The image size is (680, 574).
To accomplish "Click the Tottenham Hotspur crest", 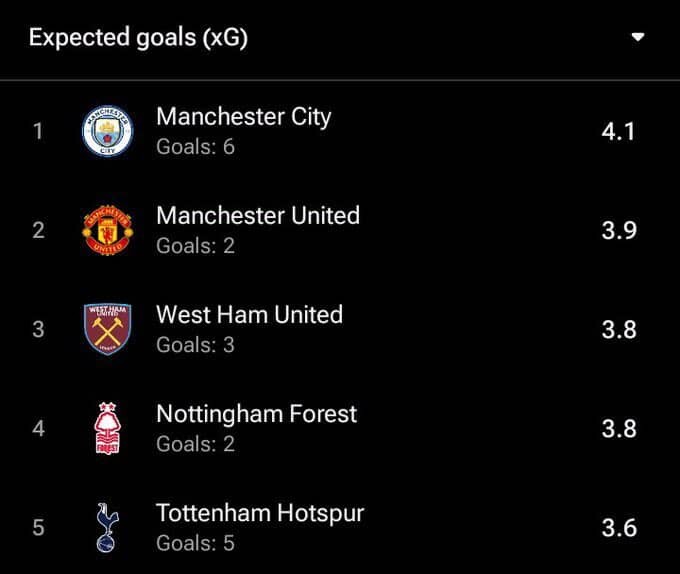I will [107, 527].
